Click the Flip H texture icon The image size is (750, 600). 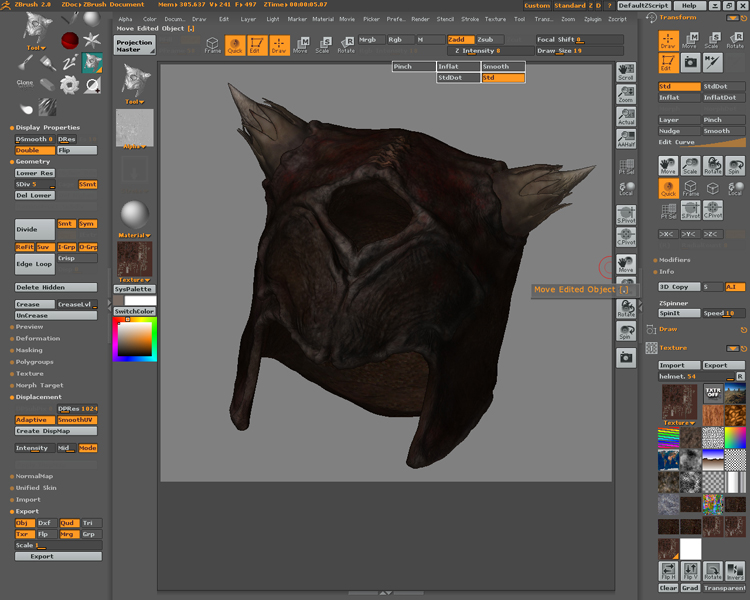click(x=668, y=572)
